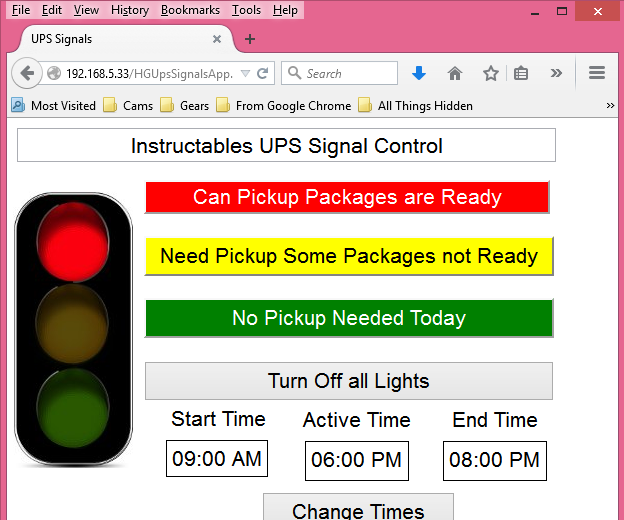
Task: Click the red traffic light lamp
Action: (x=73, y=241)
